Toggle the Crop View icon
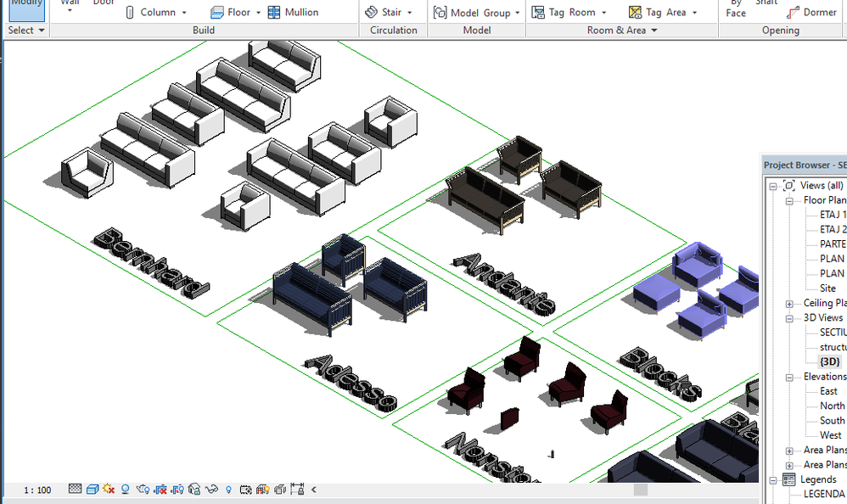847x504 pixels. pyautogui.click(x=160, y=490)
